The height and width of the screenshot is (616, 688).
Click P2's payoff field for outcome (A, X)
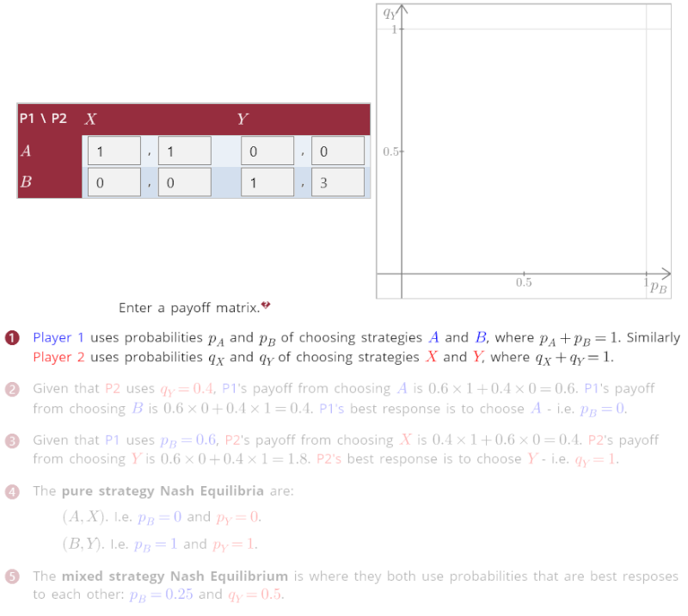coord(184,151)
